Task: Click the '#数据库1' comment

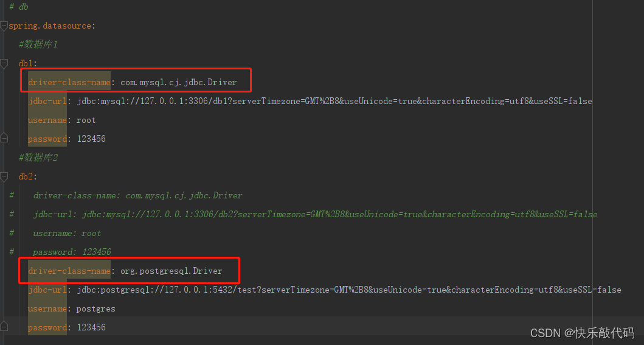Action: point(38,44)
